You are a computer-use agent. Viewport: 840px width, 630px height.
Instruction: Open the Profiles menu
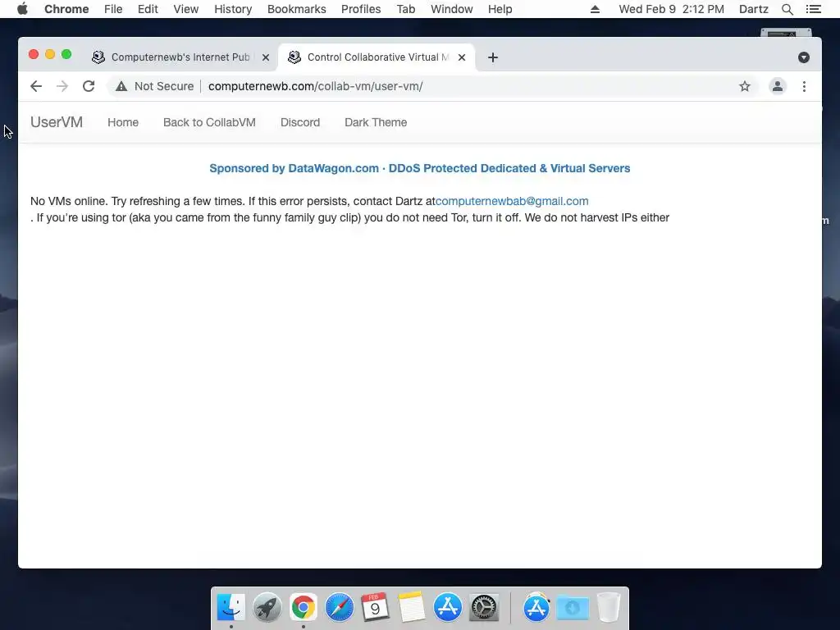tap(361, 9)
